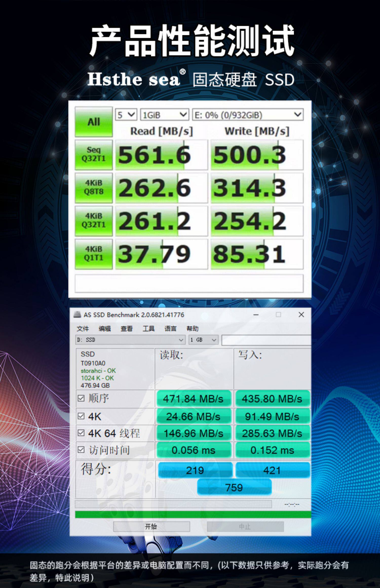Click the storahci - OK status text
Viewport: 380px width, 588px height.
(98, 371)
